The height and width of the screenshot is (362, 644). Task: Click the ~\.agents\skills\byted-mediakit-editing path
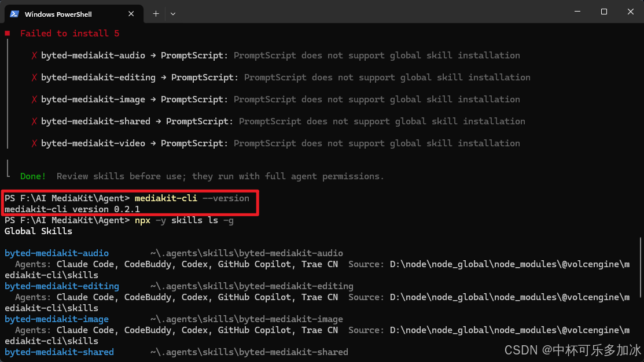[x=252, y=286]
